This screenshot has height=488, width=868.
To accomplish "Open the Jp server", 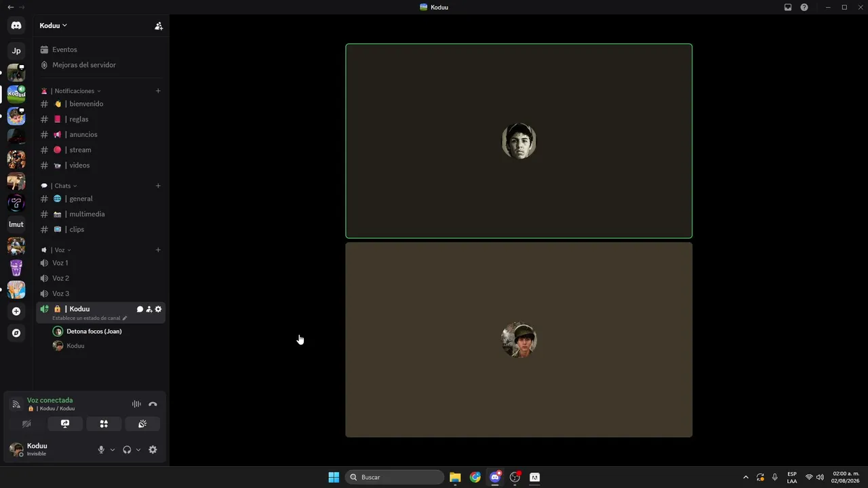I will click(16, 51).
